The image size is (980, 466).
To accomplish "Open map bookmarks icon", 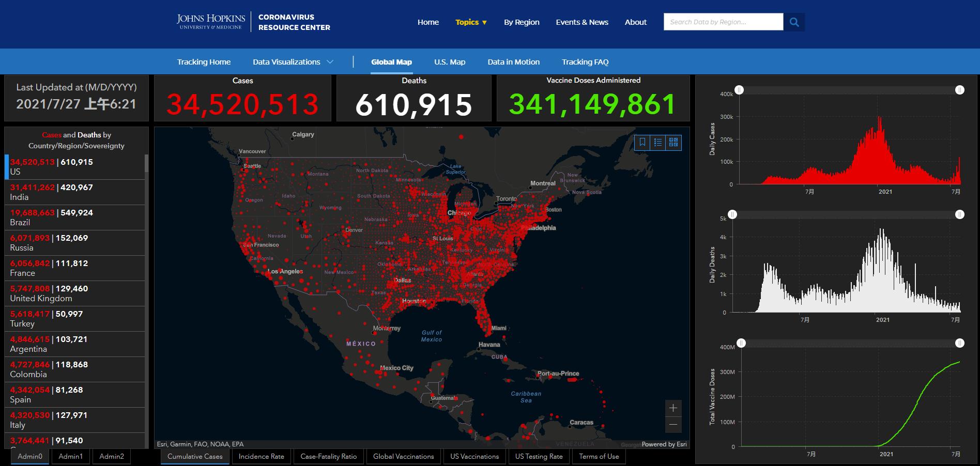I will (x=642, y=143).
